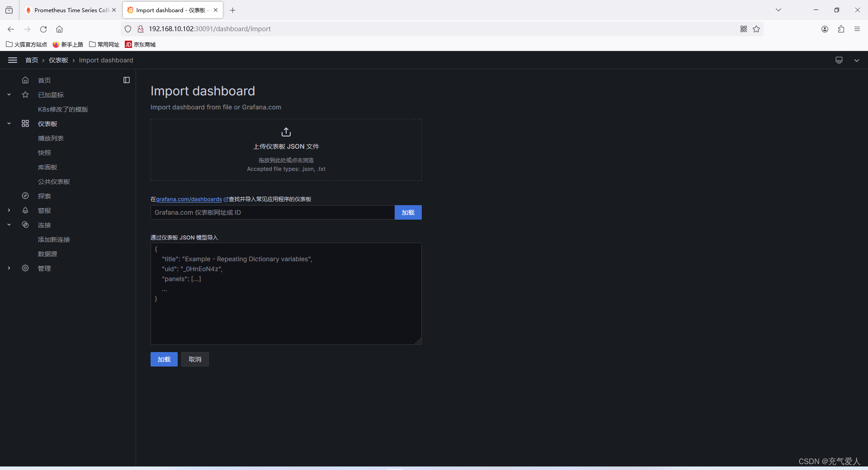
Task: Open the Firefox application menu
Action: pyautogui.click(x=857, y=29)
